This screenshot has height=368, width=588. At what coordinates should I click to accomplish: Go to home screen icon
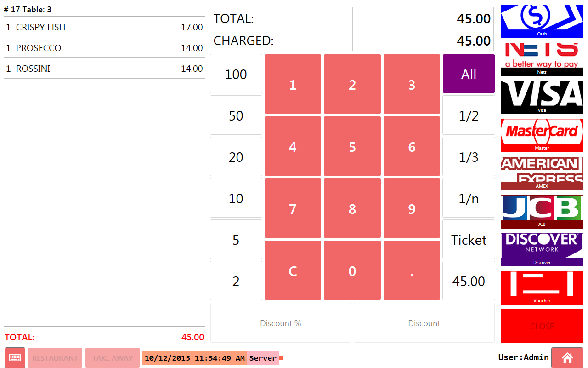click(x=567, y=358)
